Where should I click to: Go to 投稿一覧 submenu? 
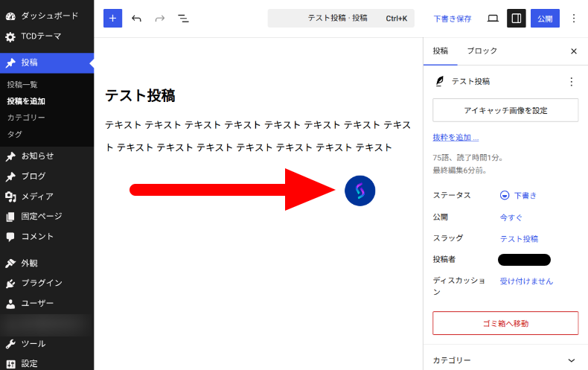(x=22, y=84)
